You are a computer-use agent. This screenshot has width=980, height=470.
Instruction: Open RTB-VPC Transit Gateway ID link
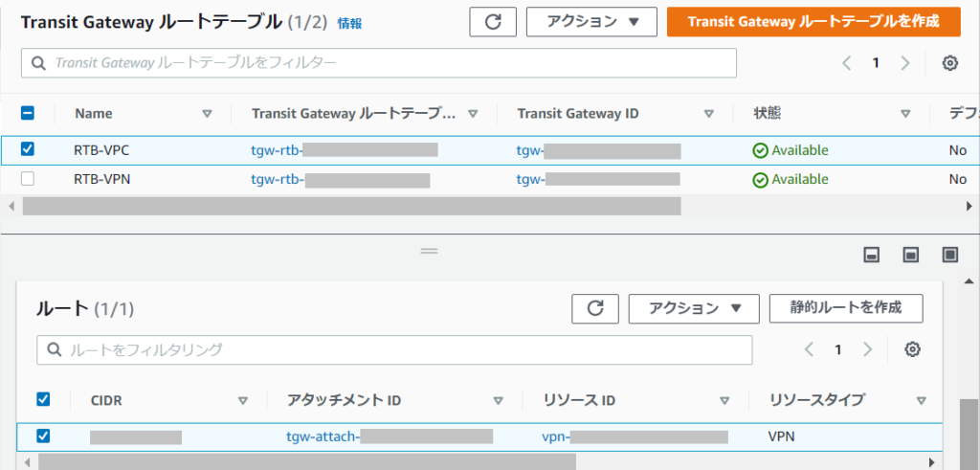click(x=598, y=150)
